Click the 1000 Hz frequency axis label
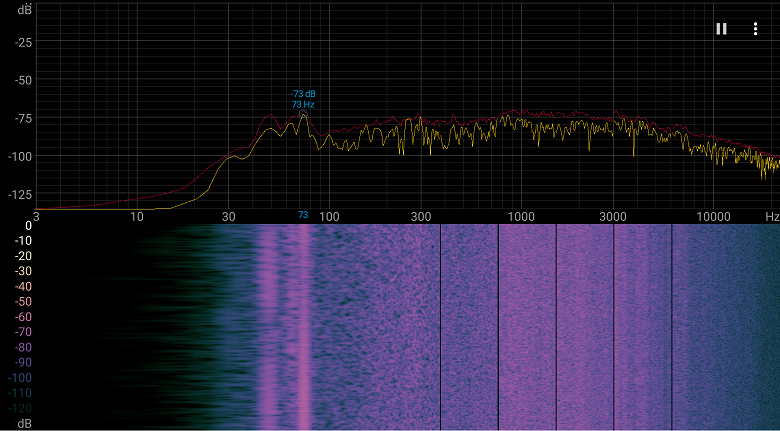The image size is (780, 431). click(x=521, y=216)
